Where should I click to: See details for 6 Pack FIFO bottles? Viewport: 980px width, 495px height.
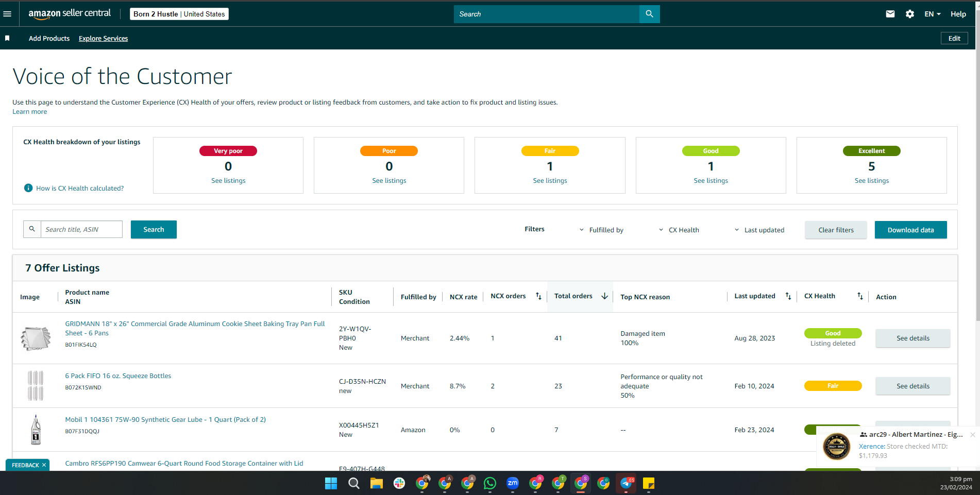913,386
